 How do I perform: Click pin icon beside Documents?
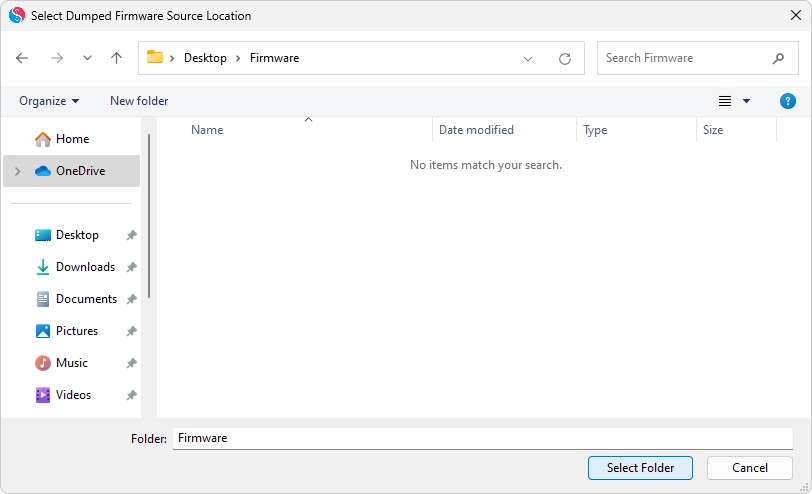131,300
